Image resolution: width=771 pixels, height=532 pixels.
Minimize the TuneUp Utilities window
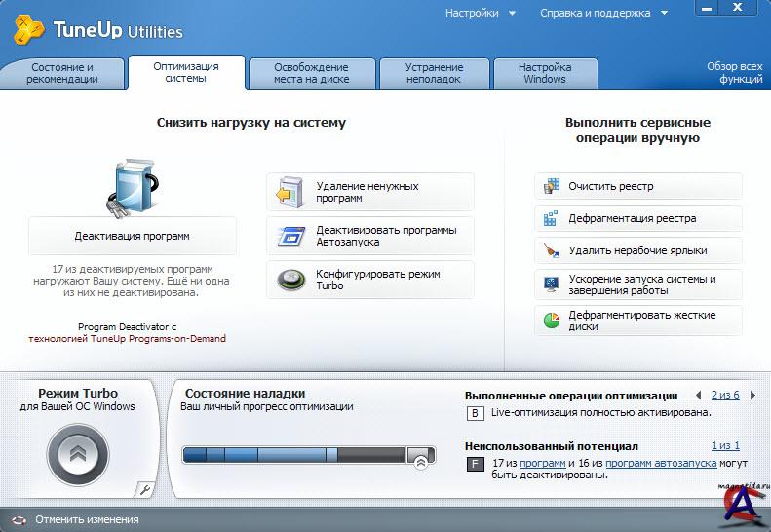tap(707, 8)
